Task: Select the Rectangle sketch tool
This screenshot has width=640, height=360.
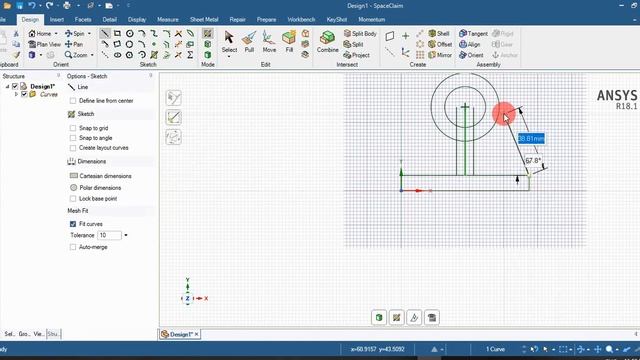Action: point(117,33)
